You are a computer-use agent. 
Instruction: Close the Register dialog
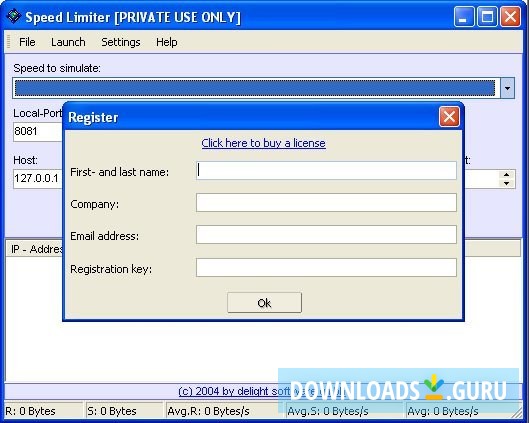tap(449, 117)
